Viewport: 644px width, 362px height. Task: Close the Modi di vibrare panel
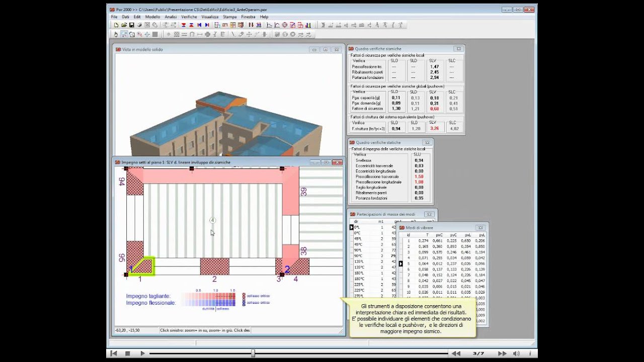480,228
